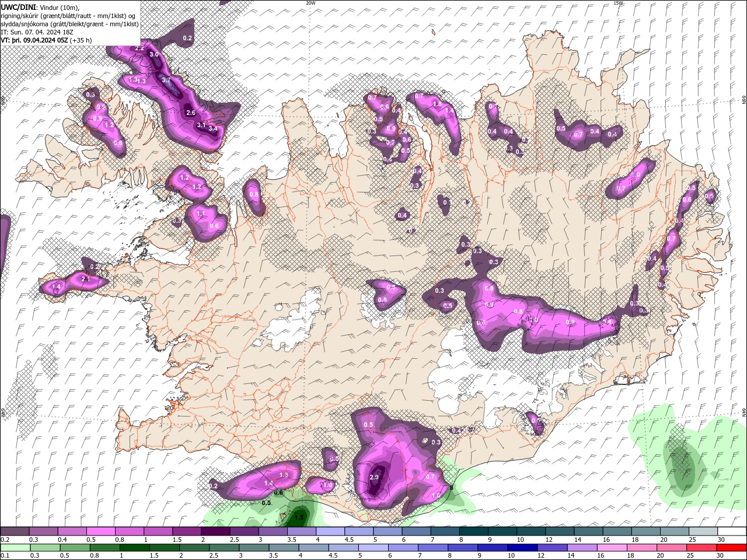
Task: Click the palest green 0.1 rain legend swatch
Action: click(x=15, y=548)
